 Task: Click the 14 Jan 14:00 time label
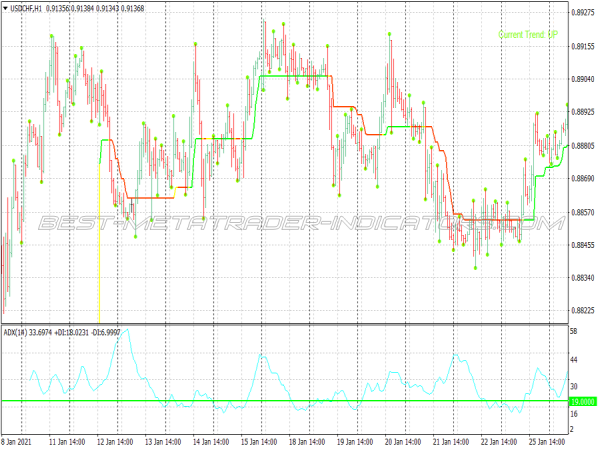pyautogui.click(x=211, y=442)
